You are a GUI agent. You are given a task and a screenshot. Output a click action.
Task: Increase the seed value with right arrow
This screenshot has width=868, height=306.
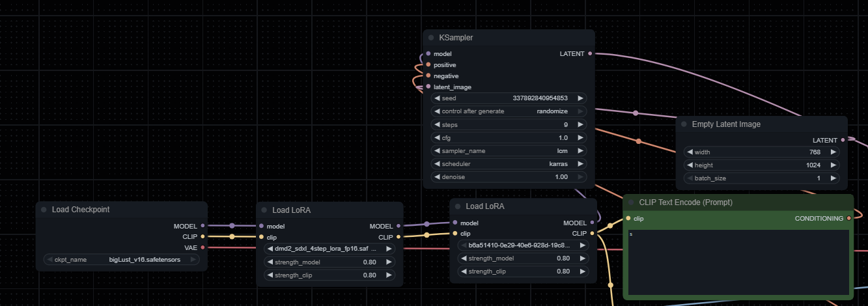580,98
